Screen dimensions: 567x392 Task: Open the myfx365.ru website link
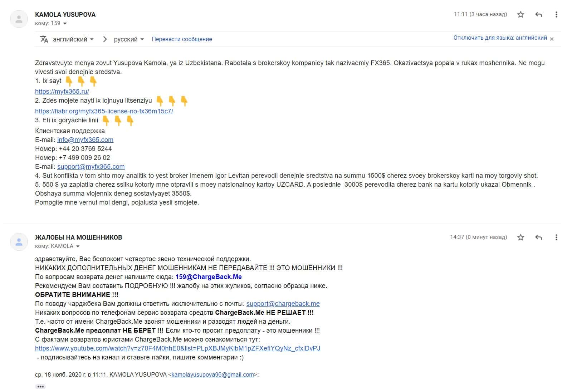[x=62, y=92]
